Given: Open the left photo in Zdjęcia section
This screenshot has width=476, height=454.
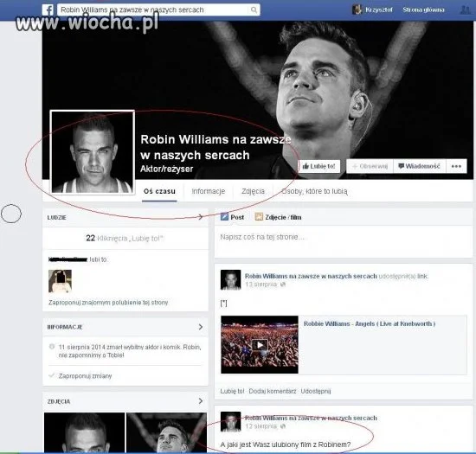Looking at the screenshot, I should click(84, 432).
